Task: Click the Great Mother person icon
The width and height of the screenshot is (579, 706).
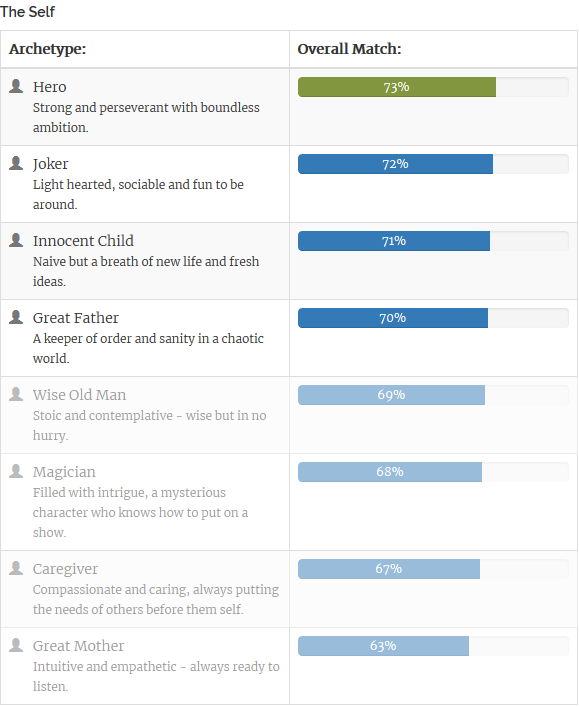Action: pos(16,645)
